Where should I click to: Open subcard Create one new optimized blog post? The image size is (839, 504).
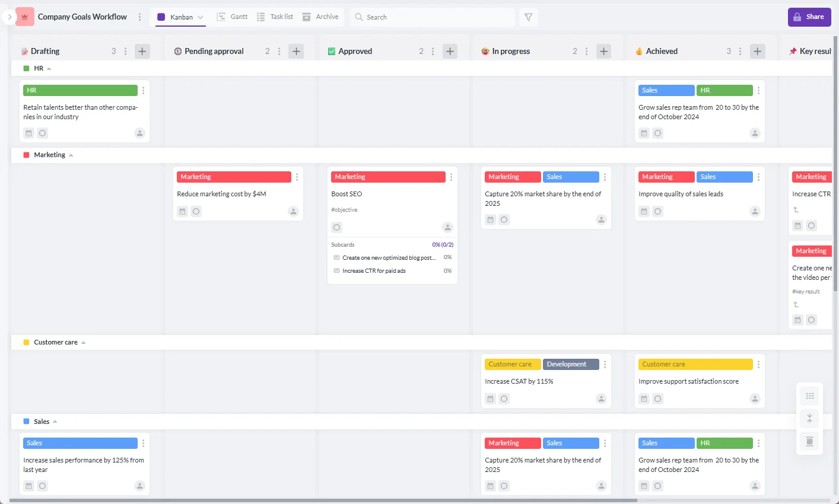coord(389,257)
